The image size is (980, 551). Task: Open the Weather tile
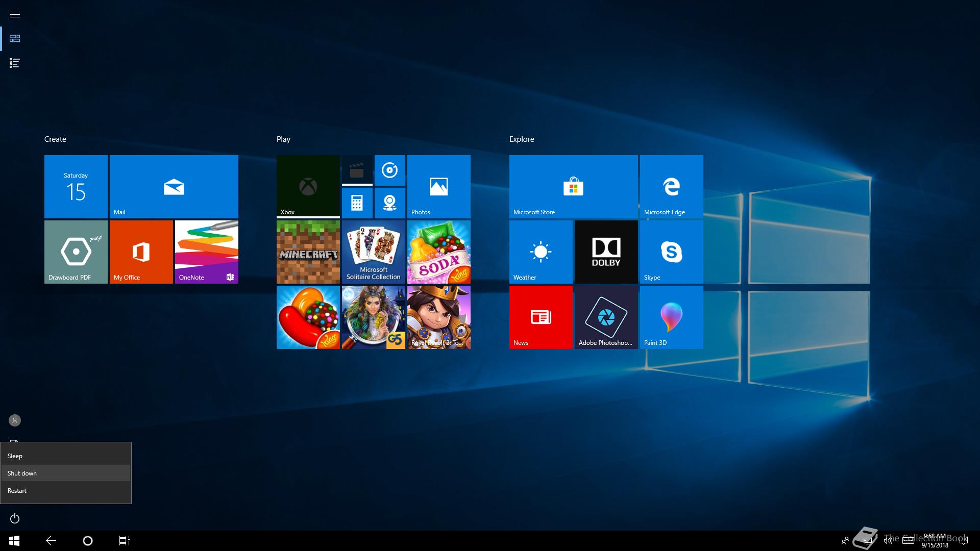click(x=541, y=252)
